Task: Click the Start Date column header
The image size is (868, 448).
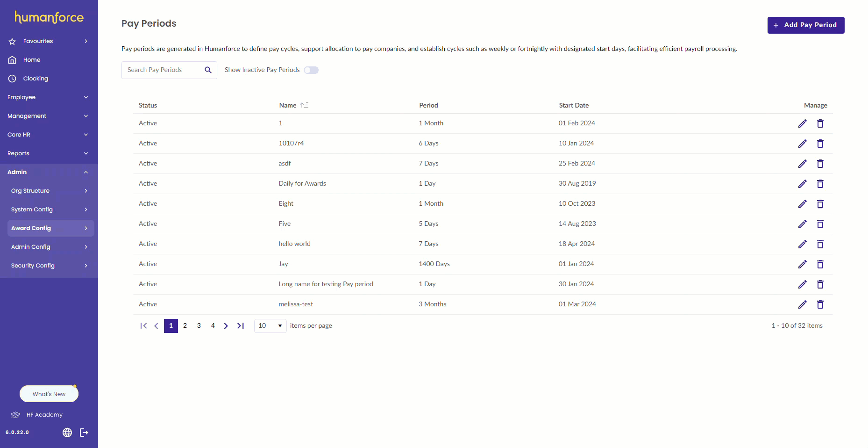Action: click(574, 105)
